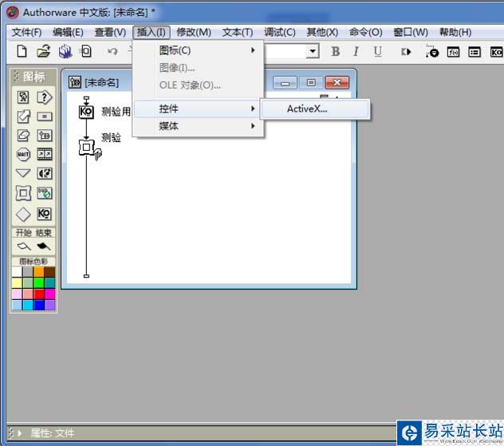Open the Control Panel toolbar icon
Screen dimensions: 504x446
(431, 52)
